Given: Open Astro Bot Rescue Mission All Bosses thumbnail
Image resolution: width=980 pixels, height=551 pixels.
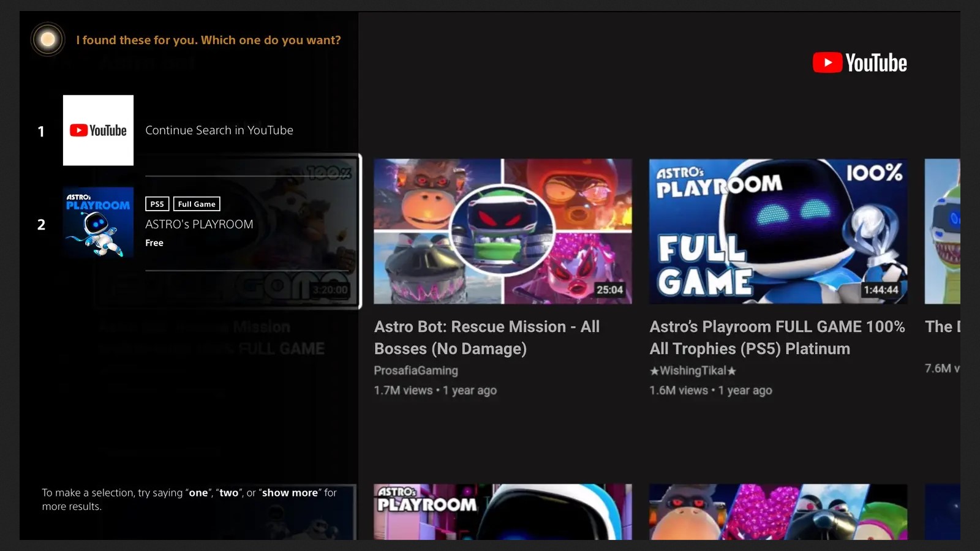Looking at the screenshot, I should 503,231.
